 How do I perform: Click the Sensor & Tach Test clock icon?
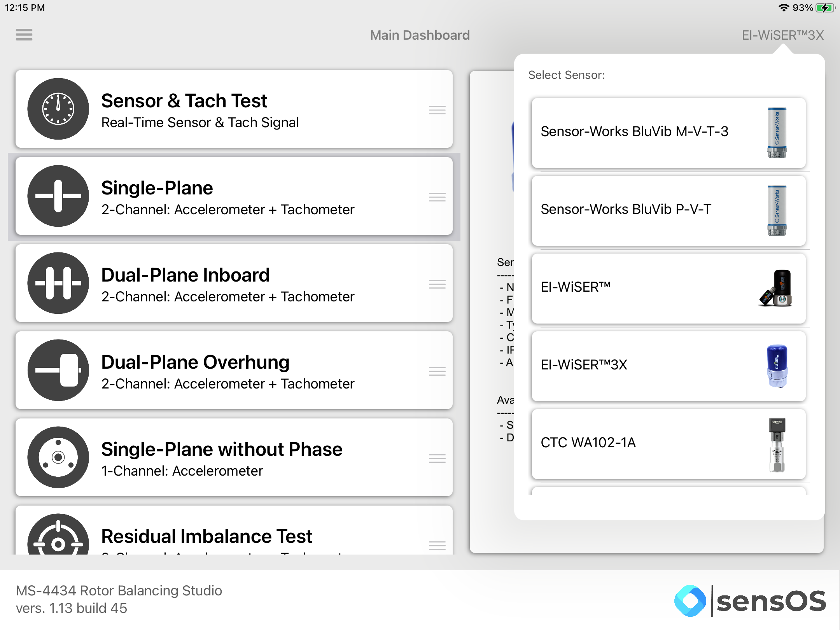(58, 109)
